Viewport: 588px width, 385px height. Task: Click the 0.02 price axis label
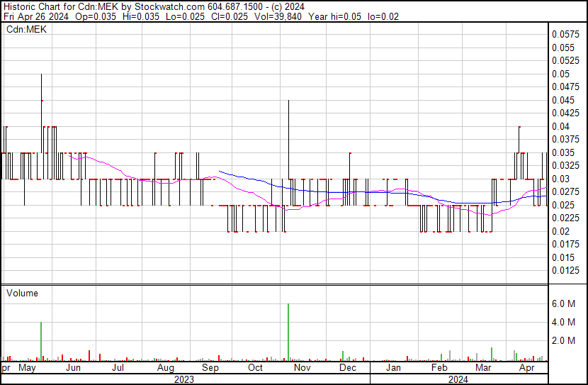561,231
